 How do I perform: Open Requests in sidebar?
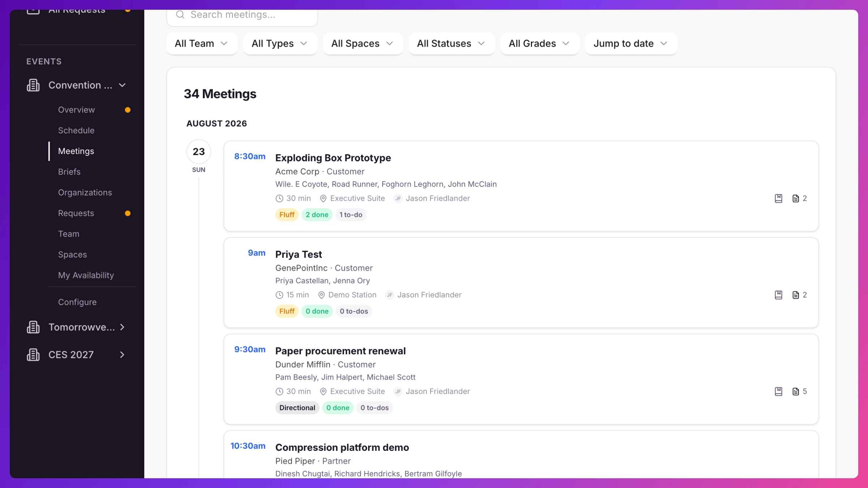tap(76, 213)
